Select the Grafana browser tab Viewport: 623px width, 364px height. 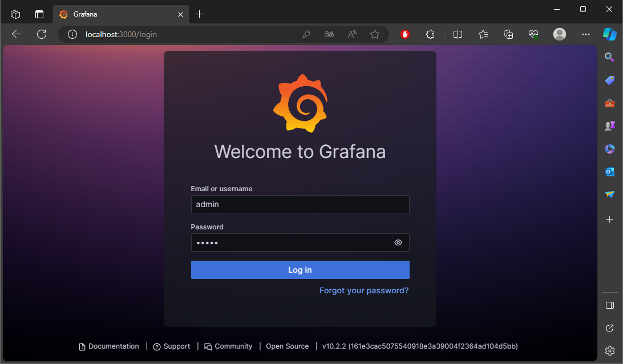[114, 14]
